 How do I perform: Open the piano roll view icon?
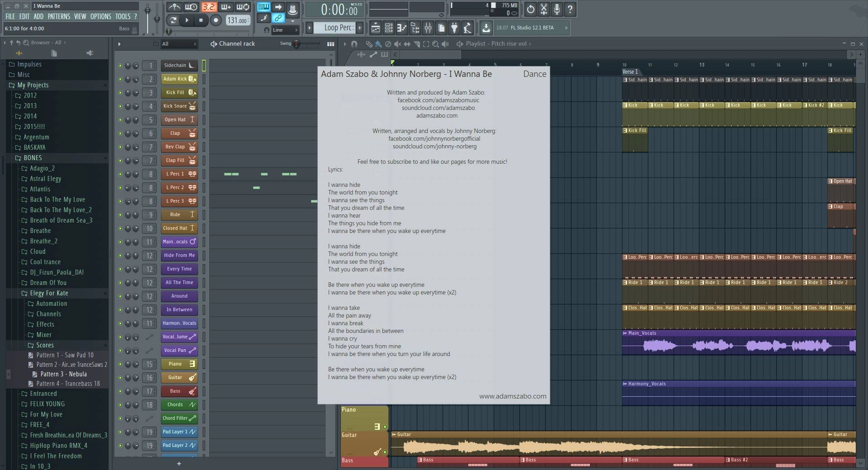(x=401, y=28)
